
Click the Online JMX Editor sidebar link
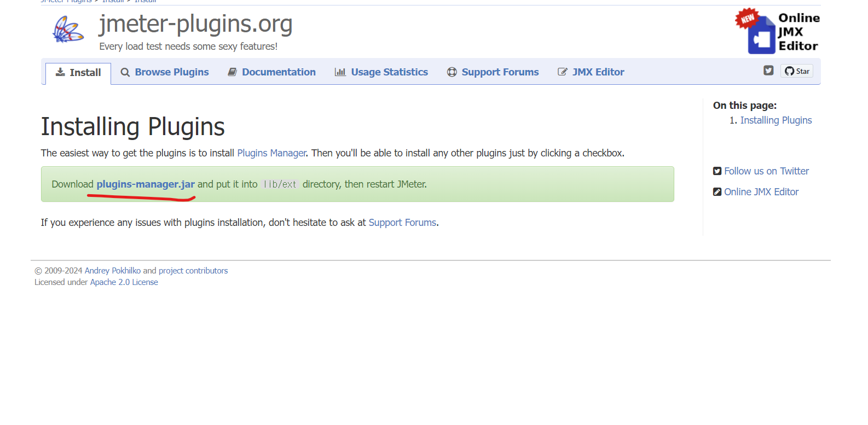point(761,192)
